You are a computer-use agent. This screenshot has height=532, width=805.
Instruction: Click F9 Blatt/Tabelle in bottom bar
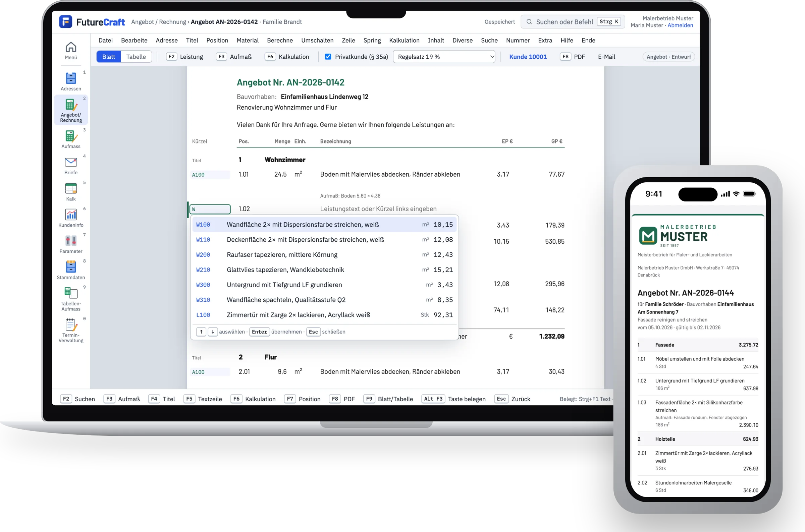click(x=388, y=399)
